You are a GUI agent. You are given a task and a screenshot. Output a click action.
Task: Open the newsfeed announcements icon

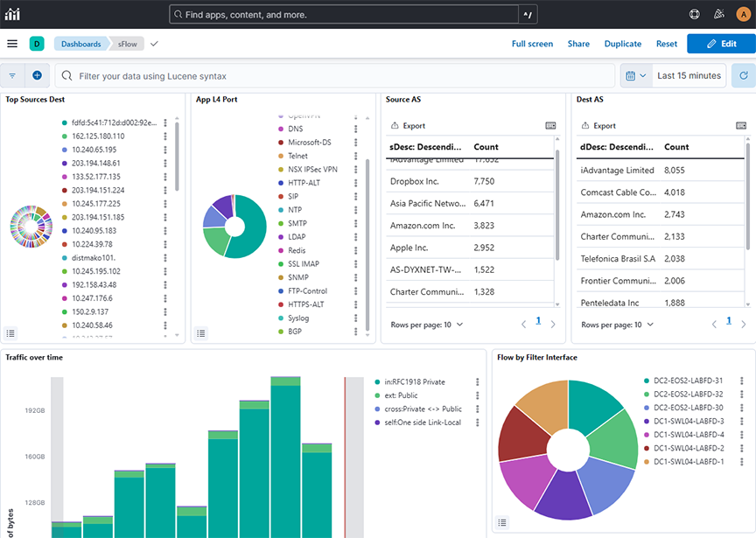coord(719,14)
